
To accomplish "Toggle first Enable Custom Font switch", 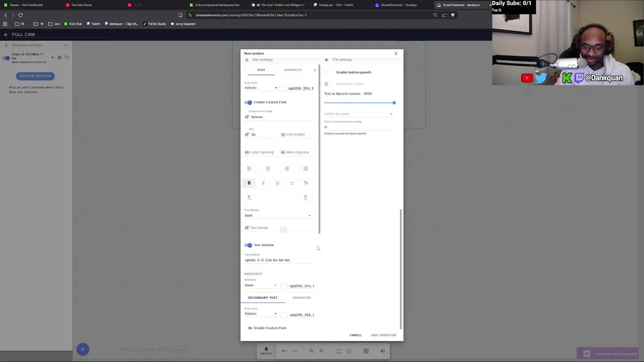I will [x=248, y=102].
